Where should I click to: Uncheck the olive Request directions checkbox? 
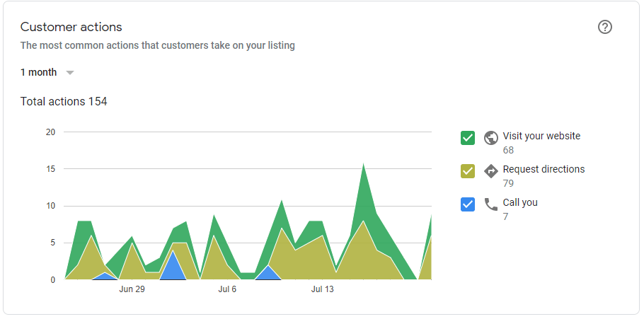(x=468, y=170)
